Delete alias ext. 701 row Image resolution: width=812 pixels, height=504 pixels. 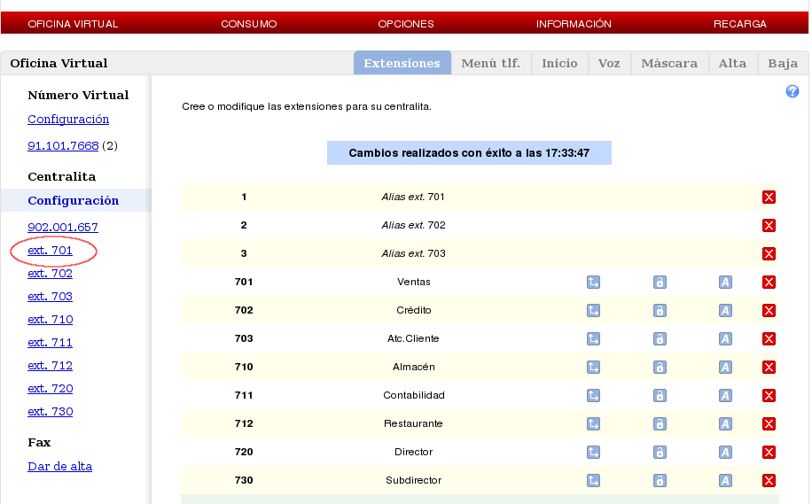pos(769,198)
